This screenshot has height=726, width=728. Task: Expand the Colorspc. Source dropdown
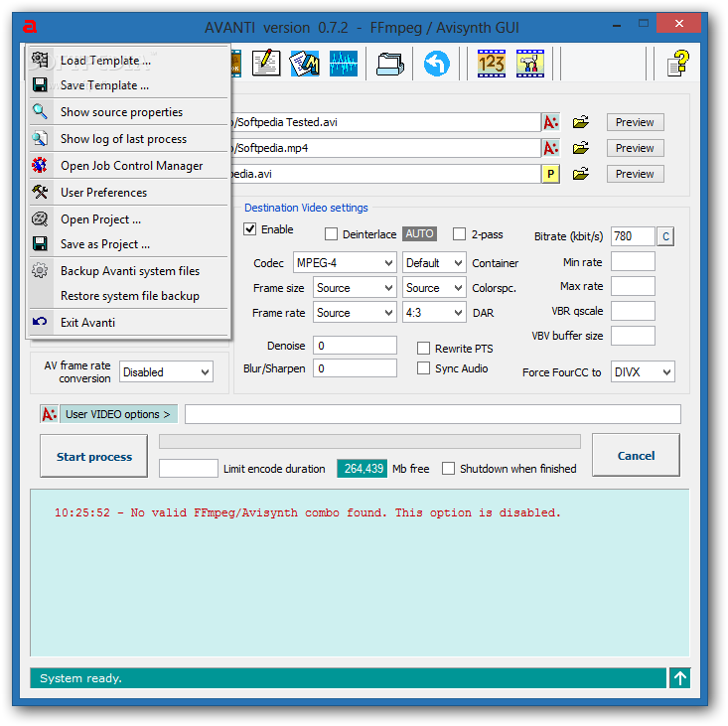[x=434, y=288]
